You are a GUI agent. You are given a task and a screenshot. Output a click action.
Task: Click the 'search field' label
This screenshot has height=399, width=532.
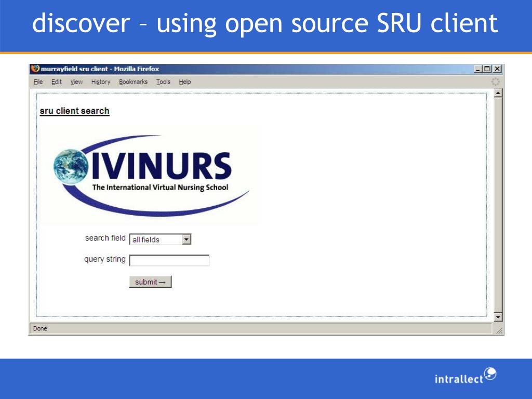tap(105, 238)
